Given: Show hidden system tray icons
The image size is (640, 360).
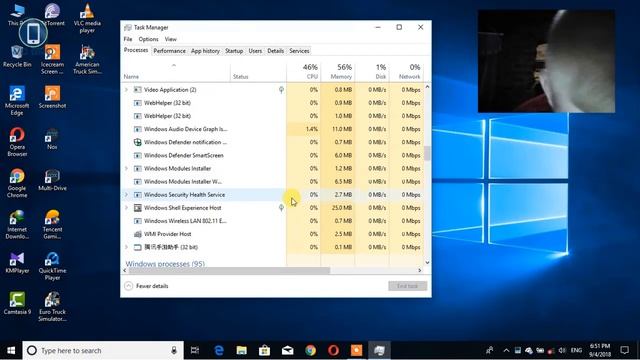Looking at the screenshot, I should 506,350.
